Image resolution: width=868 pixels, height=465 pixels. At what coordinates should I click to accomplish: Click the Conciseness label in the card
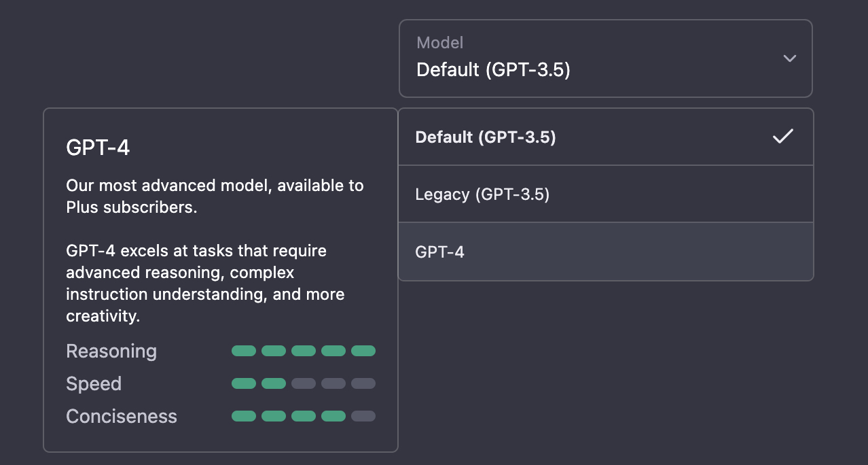coord(122,417)
